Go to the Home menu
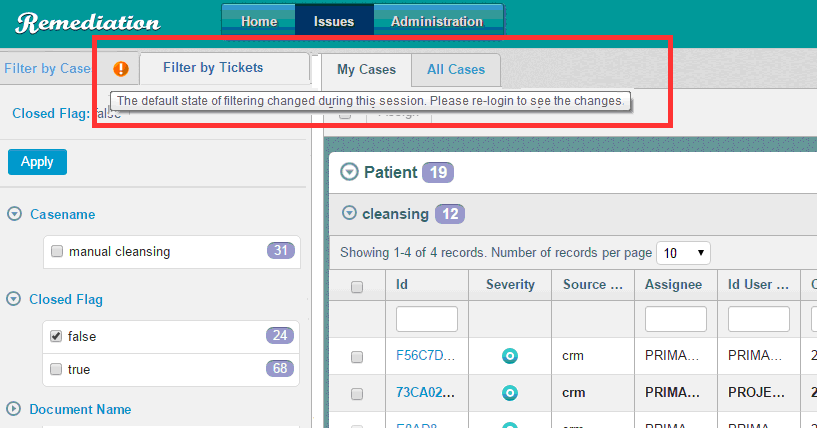817x428 pixels. tap(259, 21)
